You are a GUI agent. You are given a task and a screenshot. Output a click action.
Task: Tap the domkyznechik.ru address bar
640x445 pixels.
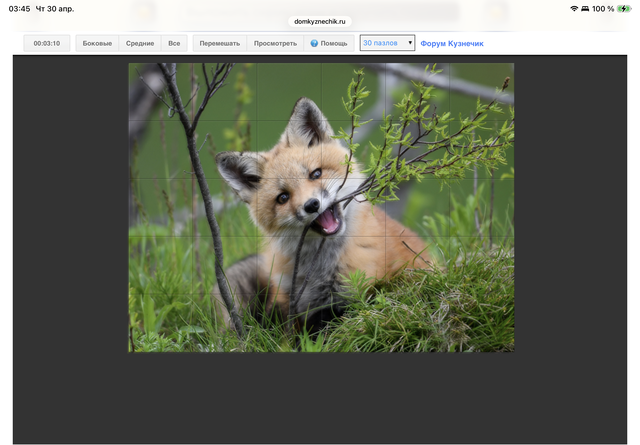click(x=320, y=20)
